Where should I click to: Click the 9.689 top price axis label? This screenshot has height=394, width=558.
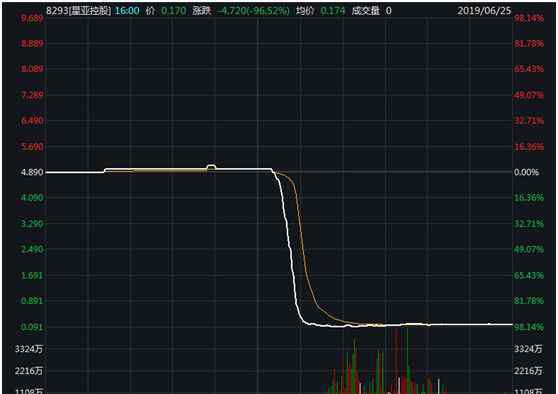[32, 18]
